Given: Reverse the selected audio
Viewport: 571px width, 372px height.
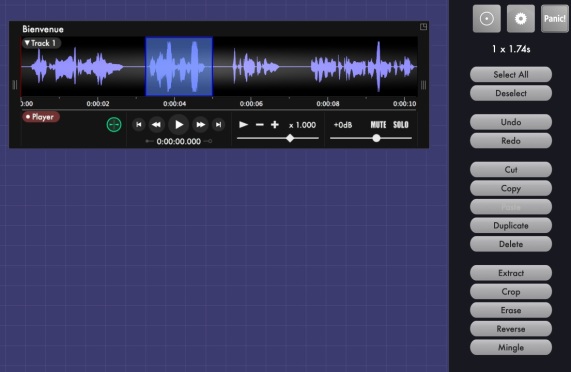Looking at the screenshot, I should pos(511,329).
